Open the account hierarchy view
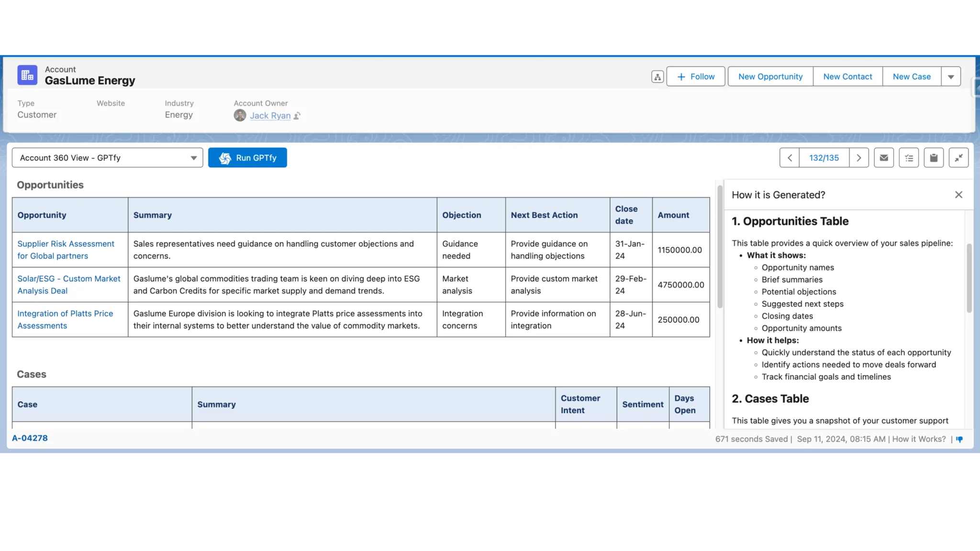Image resolution: width=980 pixels, height=551 pixels. coord(657,76)
